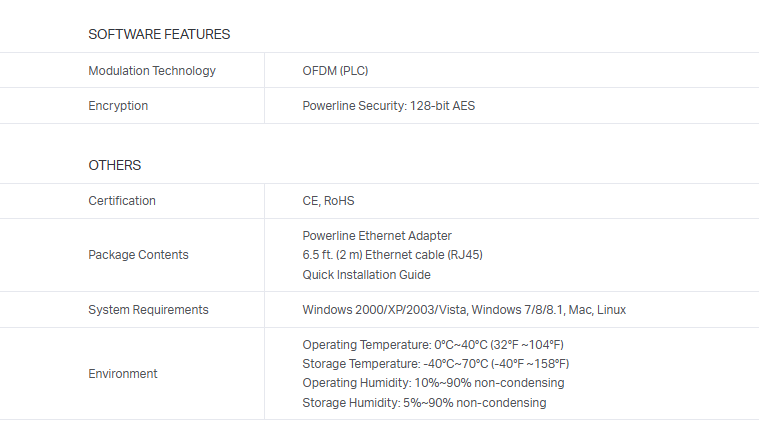Click the SOFTWARE FEATURES section heading
Viewport: 759px width, 440px height.
point(159,34)
